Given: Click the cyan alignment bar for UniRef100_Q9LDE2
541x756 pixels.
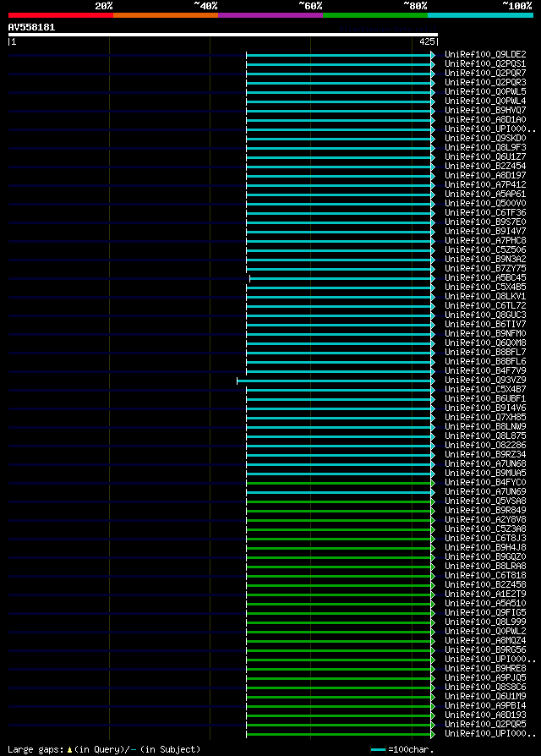Looking at the screenshot, I should tap(339, 56).
